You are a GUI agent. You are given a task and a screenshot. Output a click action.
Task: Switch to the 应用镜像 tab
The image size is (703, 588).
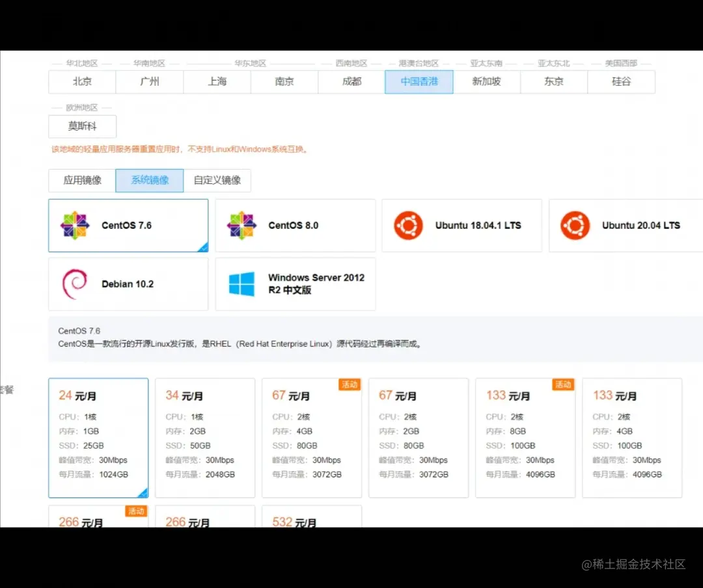click(x=82, y=180)
